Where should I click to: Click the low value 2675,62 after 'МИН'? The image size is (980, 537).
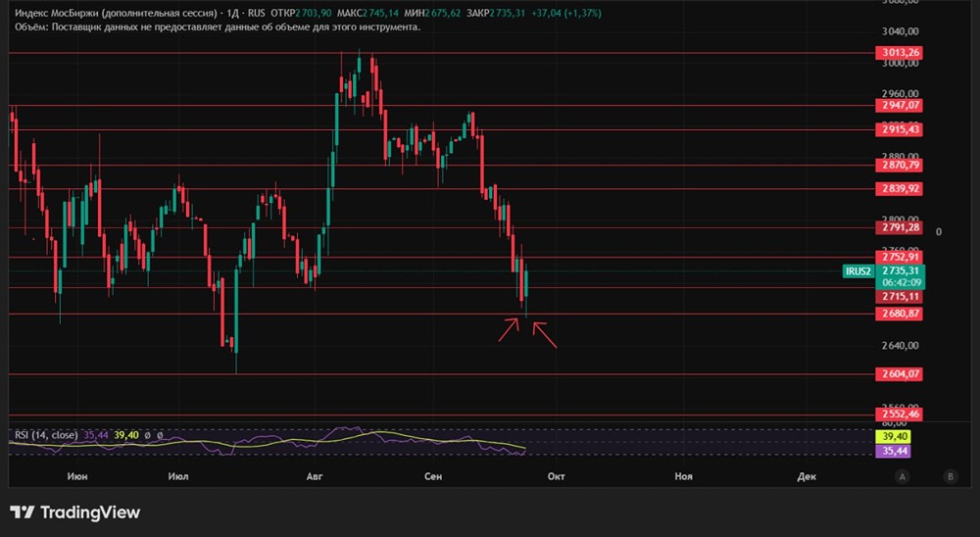click(443, 13)
